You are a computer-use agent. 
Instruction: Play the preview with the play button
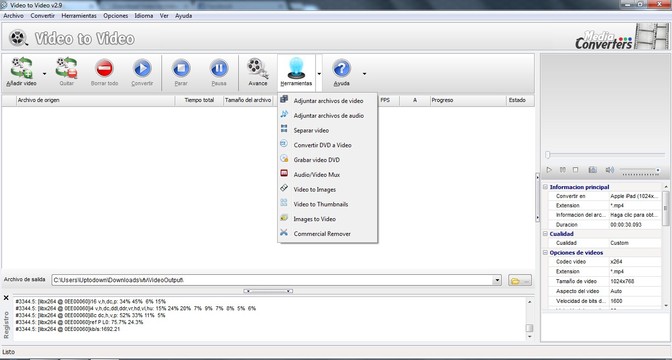click(x=549, y=170)
